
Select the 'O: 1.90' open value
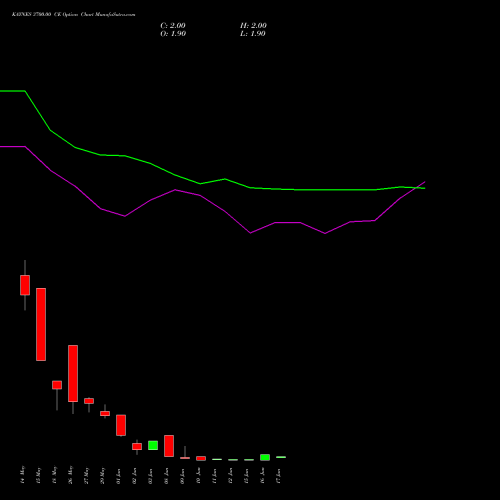[173, 34]
